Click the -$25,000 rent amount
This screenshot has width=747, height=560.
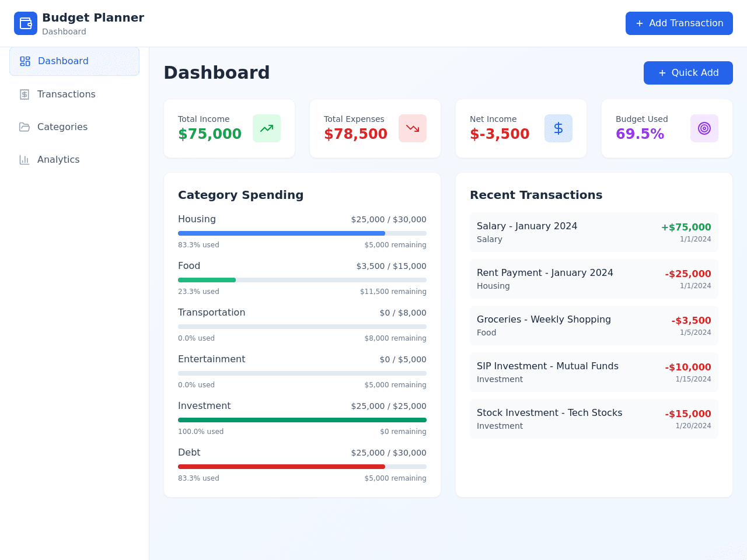tap(688, 274)
